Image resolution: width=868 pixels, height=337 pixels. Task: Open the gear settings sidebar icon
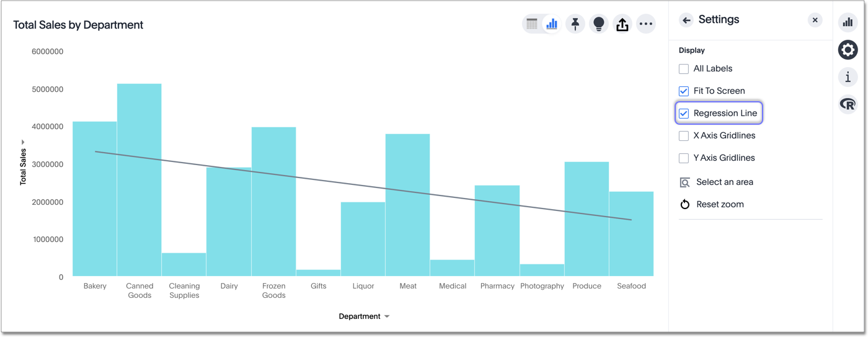[848, 50]
